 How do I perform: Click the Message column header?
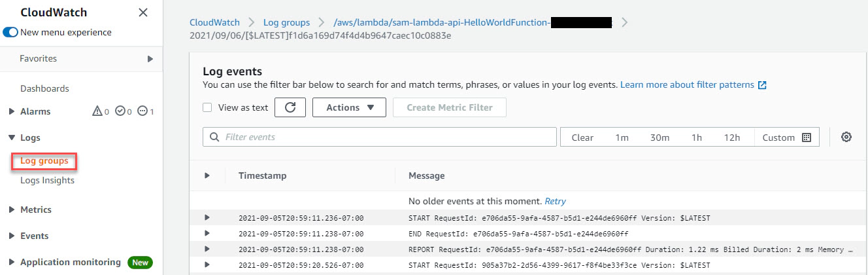coord(427,175)
